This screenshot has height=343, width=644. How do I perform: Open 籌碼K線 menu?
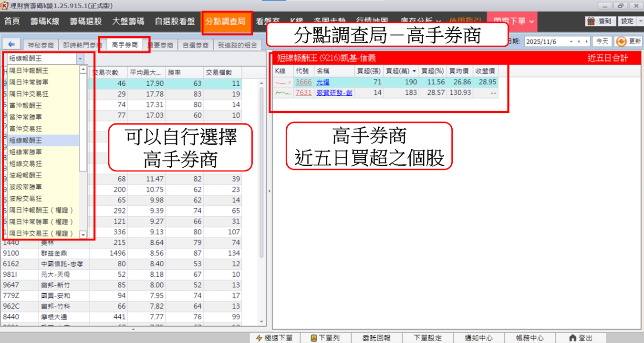(45, 21)
